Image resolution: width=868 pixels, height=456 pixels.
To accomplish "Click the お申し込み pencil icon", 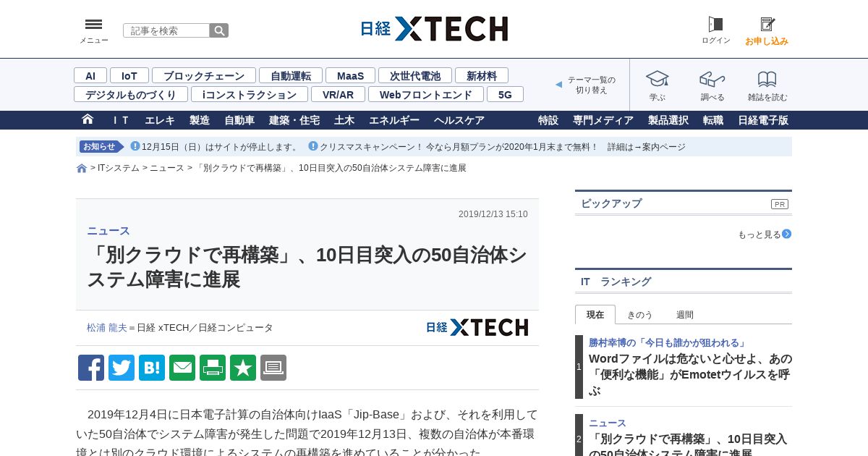I will (767, 25).
